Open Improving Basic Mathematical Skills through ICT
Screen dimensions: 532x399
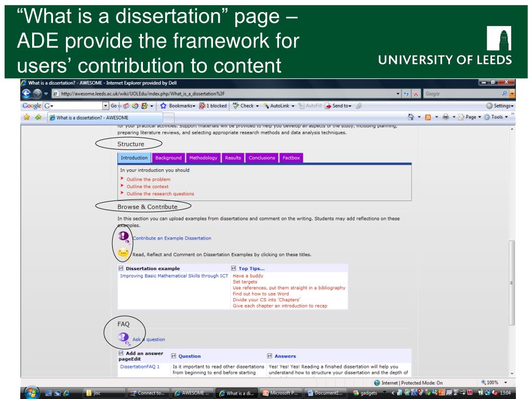[174, 276]
